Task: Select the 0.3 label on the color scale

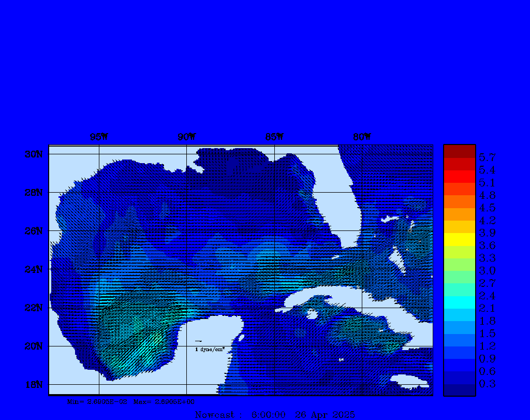Action: (x=487, y=384)
